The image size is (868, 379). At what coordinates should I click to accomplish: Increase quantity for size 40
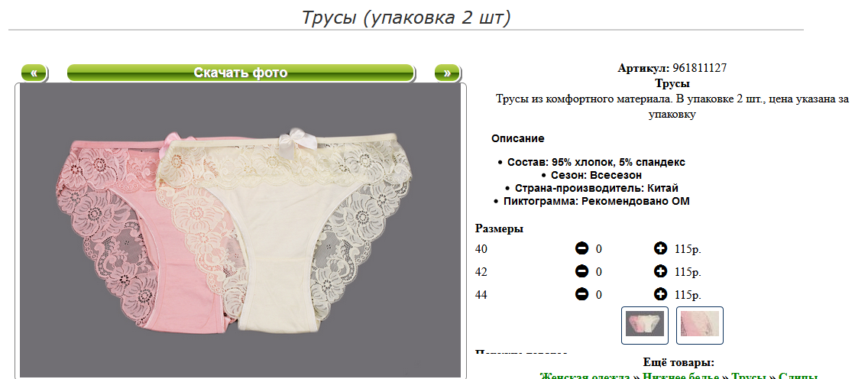pyautogui.click(x=660, y=249)
